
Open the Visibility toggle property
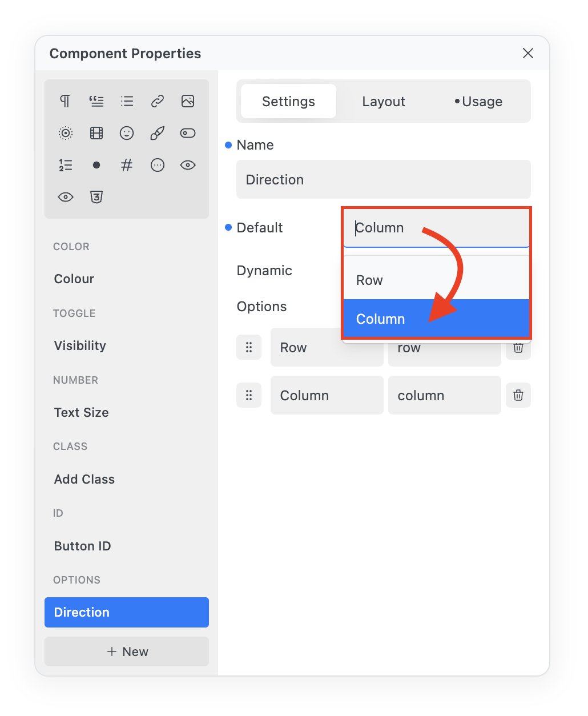(x=80, y=345)
